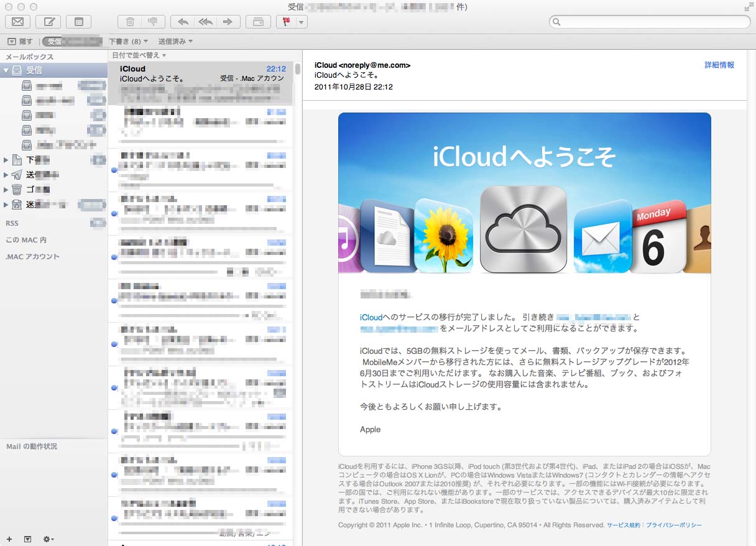Reply to all using the double-arrow button

pyautogui.click(x=205, y=22)
